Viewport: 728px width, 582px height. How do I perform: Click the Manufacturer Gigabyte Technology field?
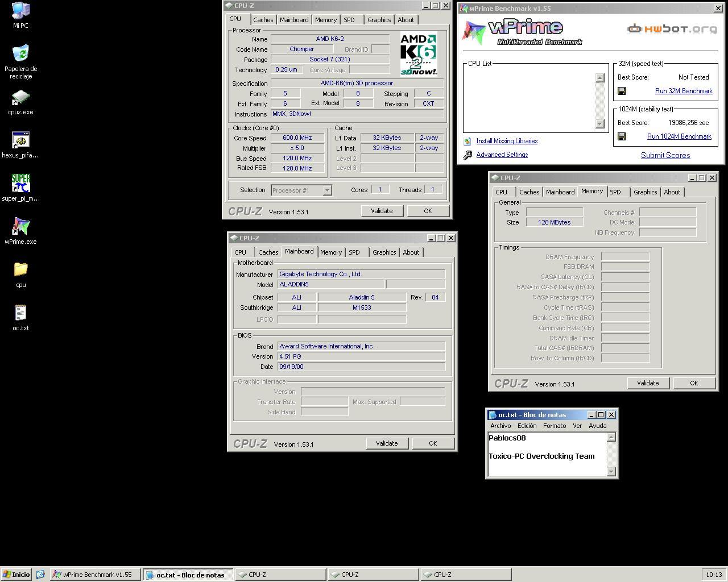361,274
